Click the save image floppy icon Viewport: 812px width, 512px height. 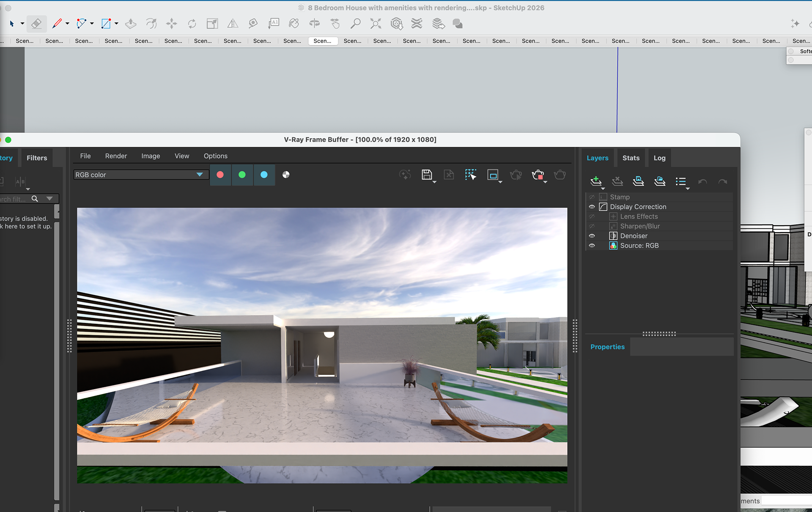coord(427,175)
